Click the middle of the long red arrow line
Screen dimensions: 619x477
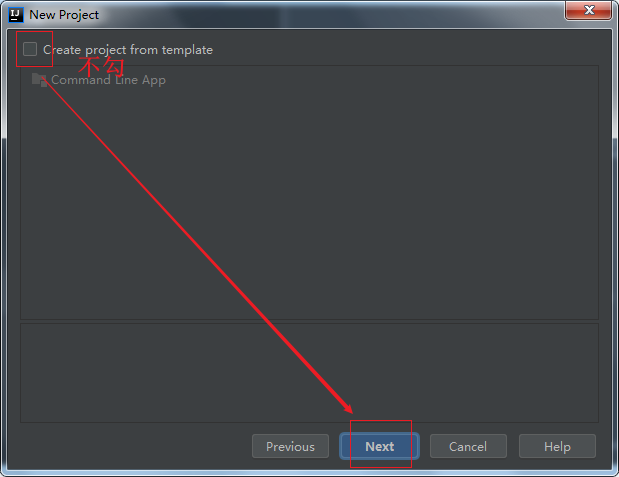click(x=196, y=245)
